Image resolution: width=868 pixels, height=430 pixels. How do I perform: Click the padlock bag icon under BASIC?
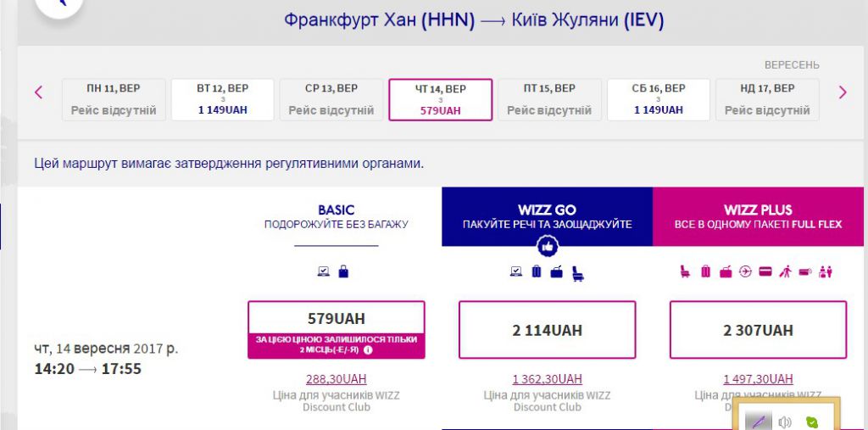coord(343,272)
